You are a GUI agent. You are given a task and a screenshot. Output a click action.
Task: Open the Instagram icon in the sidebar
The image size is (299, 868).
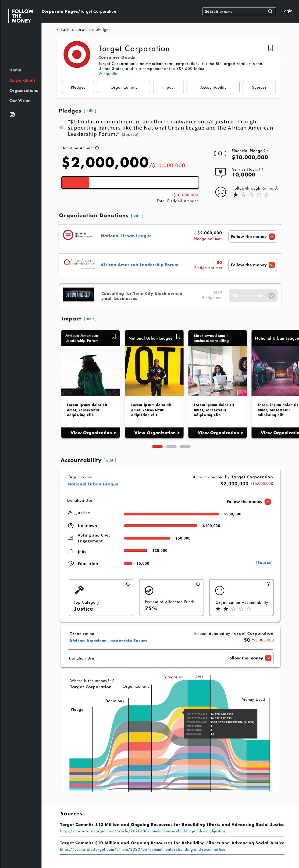(12, 115)
